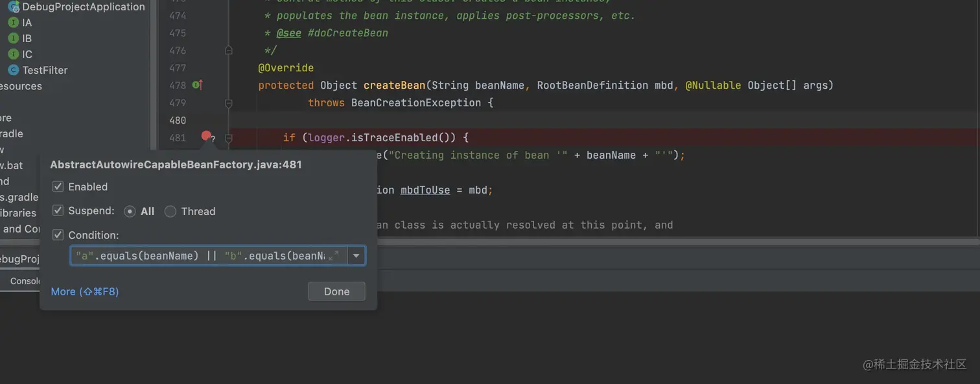This screenshot has height=384, width=980.
Task: Click the DebugProjectApplication class icon
Action: click(14, 7)
